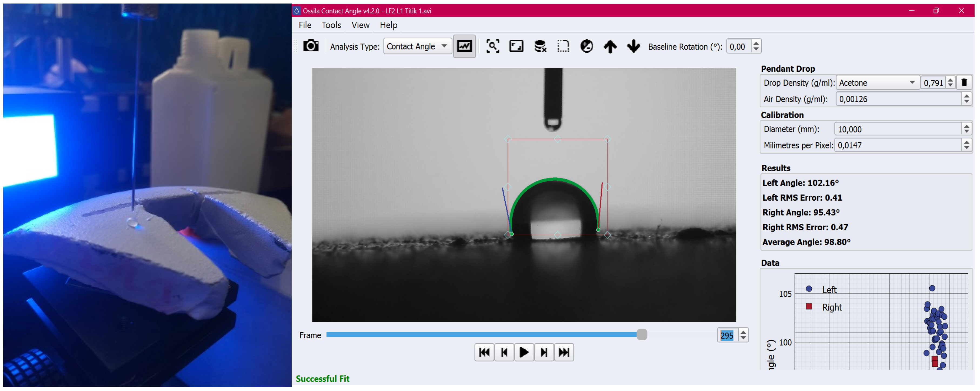Screen dimensions: 980x391
Task: Delete the Acetone density entry with the trash icon
Action: point(964,83)
